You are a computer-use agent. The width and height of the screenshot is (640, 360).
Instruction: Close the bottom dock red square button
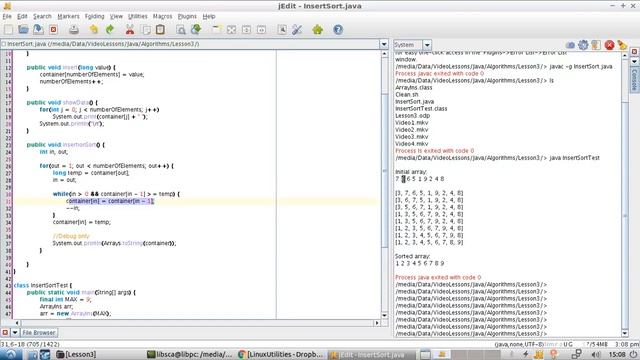(x=5, y=333)
